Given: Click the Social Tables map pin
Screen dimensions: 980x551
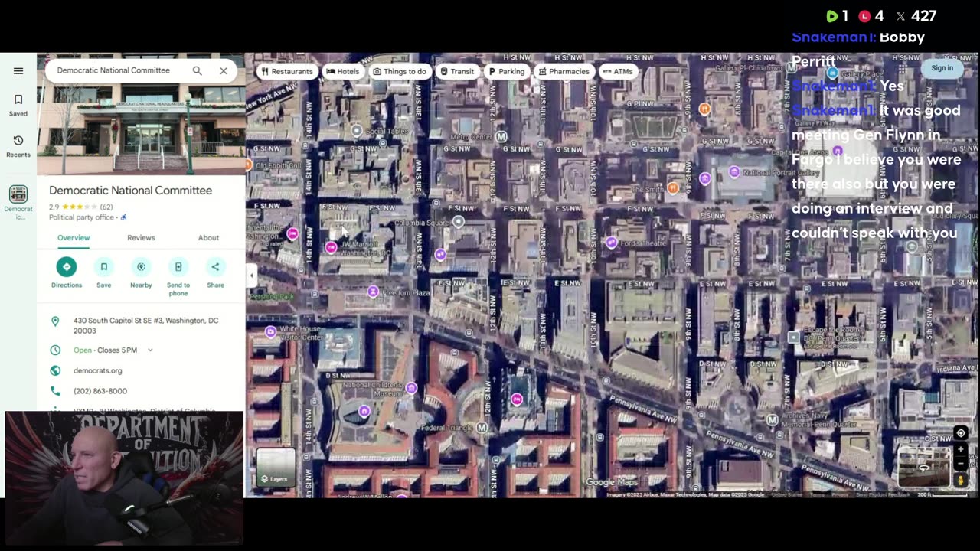Looking at the screenshot, I should (x=356, y=131).
